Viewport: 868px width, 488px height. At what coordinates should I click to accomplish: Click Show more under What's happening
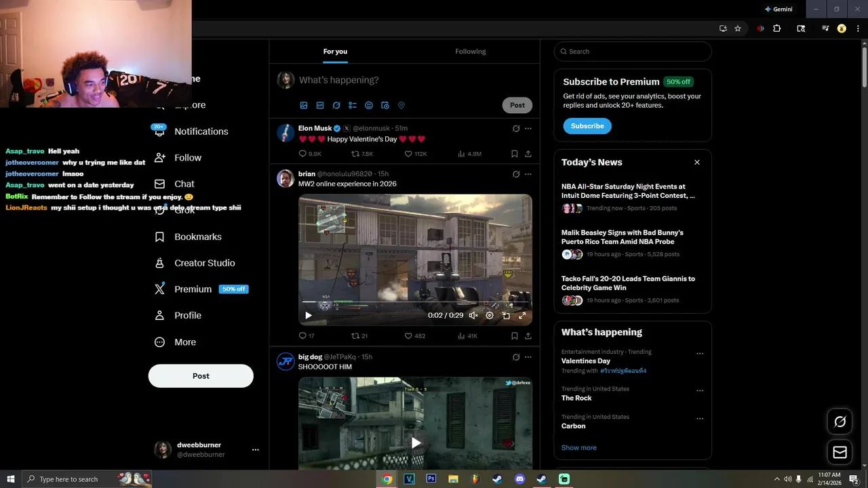pyautogui.click(x=579, y=448)
